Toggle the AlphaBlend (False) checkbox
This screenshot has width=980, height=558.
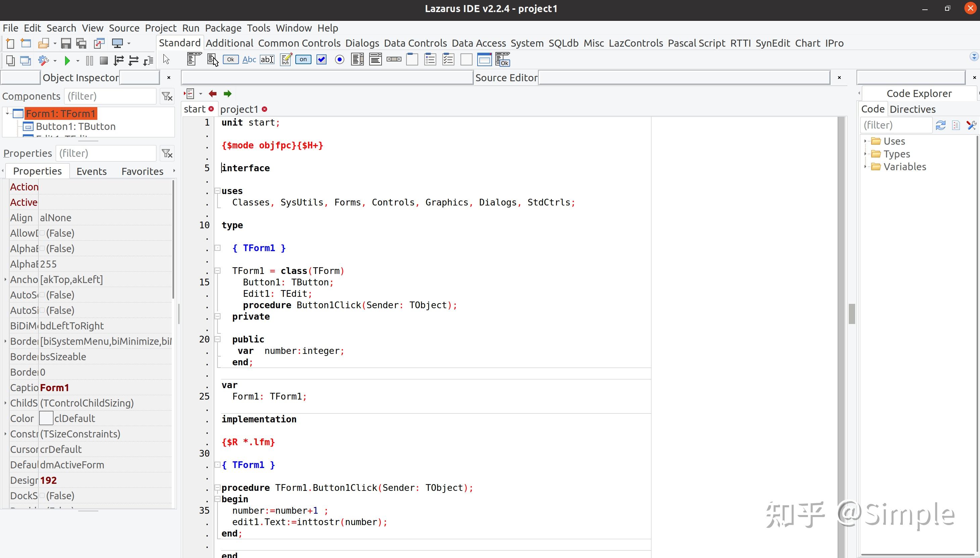[42, 248]
